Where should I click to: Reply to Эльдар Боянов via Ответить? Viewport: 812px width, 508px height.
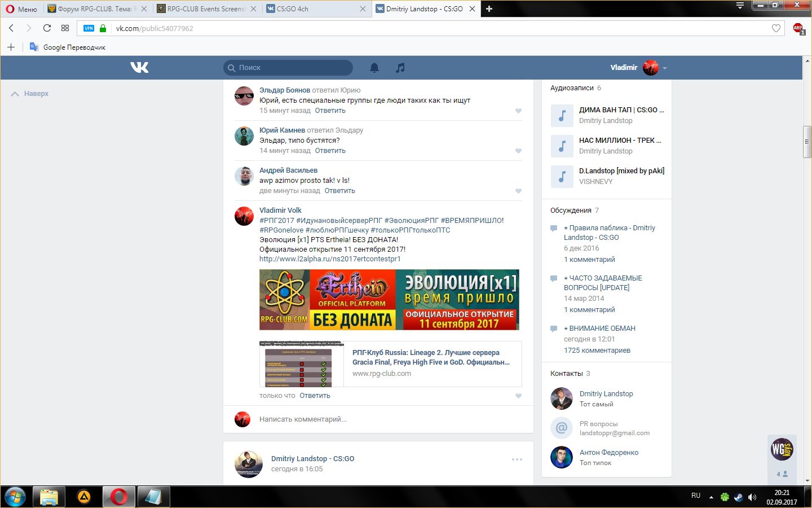(x=330, y=111)
